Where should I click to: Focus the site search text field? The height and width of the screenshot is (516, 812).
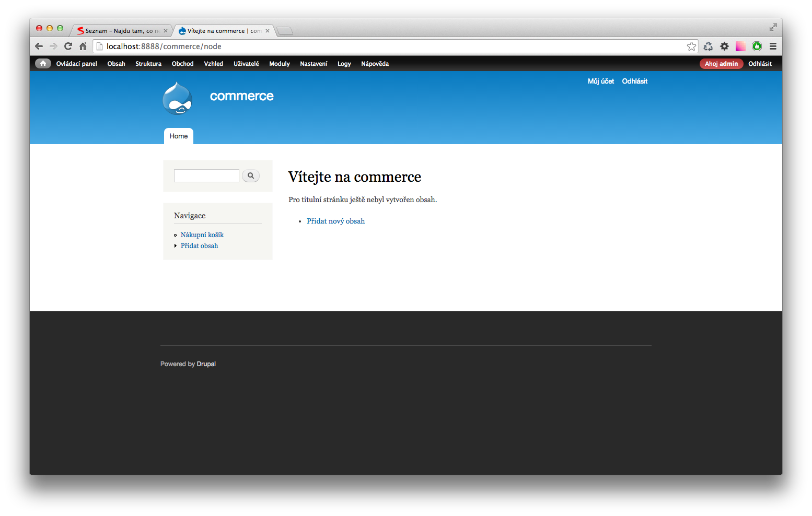(206, 176)
